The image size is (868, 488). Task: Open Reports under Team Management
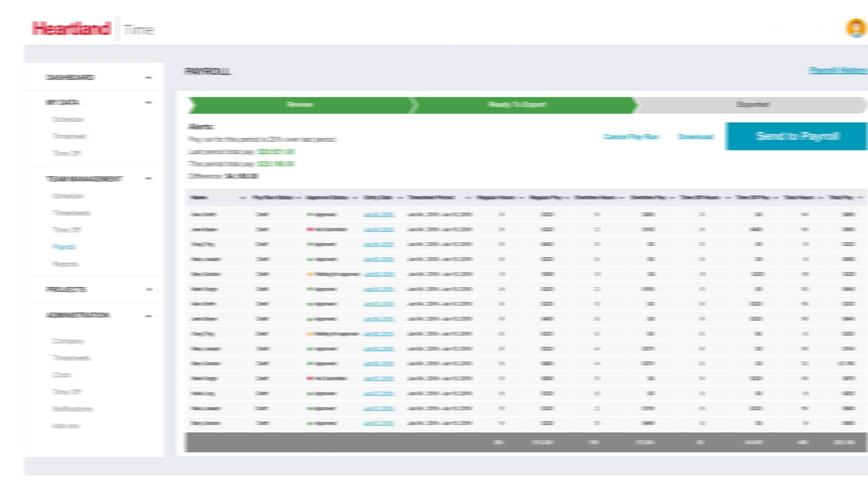[66, 264]
